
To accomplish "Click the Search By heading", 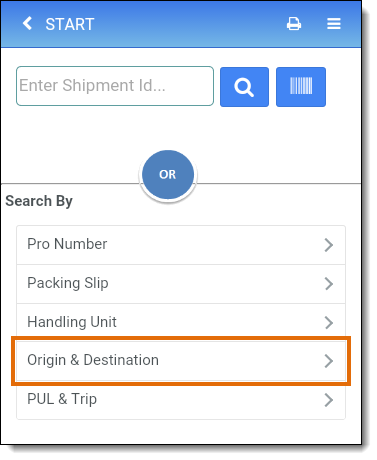I will point(39,201).
